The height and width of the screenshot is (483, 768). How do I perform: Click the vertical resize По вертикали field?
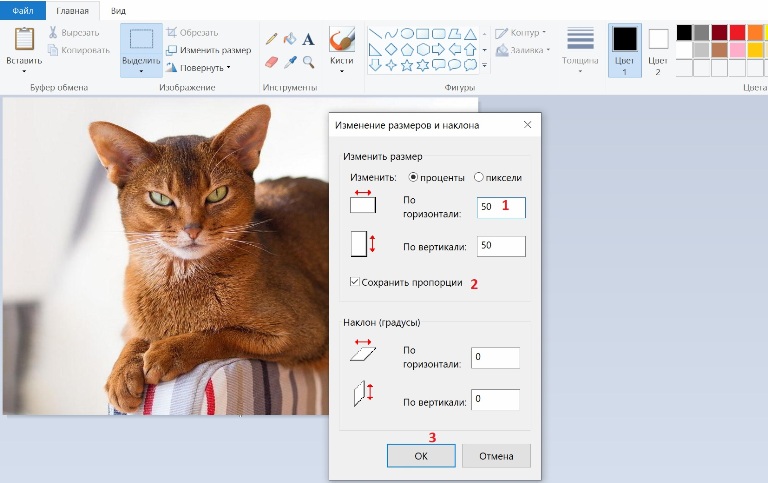pyautogui.click(x=501, y=246)
